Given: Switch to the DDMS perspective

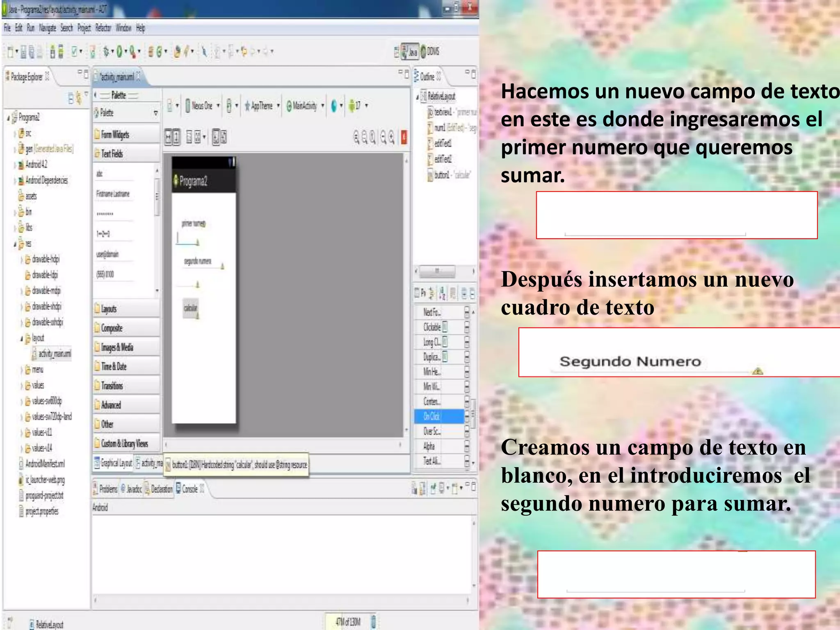Looking at the screenshot, I should click(430, 52).
